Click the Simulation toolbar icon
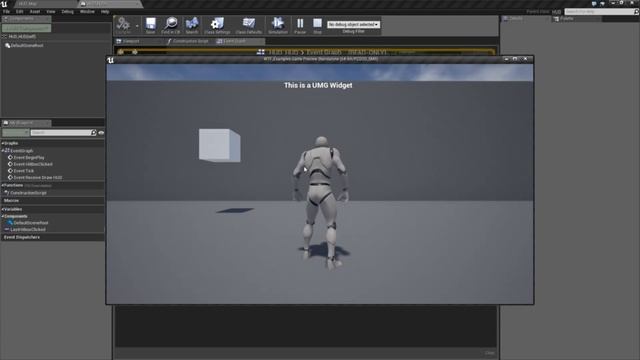This screenshot has width=640, height=360. click(x=278, y=25)
